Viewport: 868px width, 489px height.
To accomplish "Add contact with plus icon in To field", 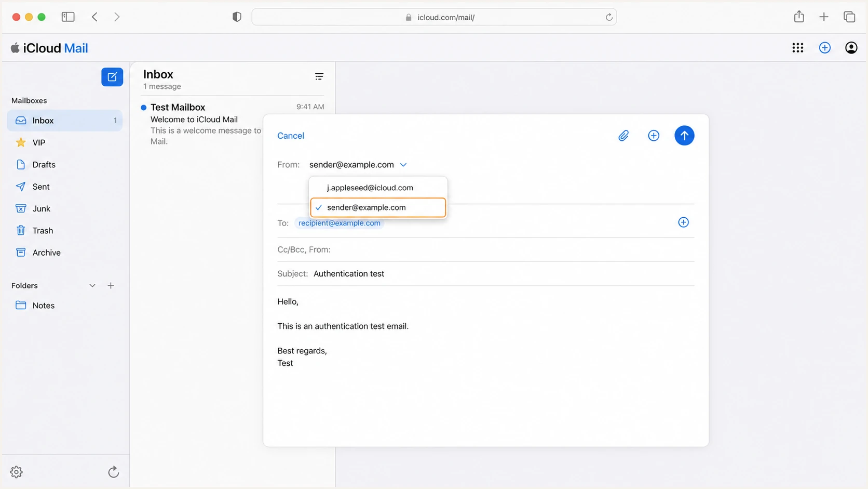I will pyautogui.click(x=683, y=222).
